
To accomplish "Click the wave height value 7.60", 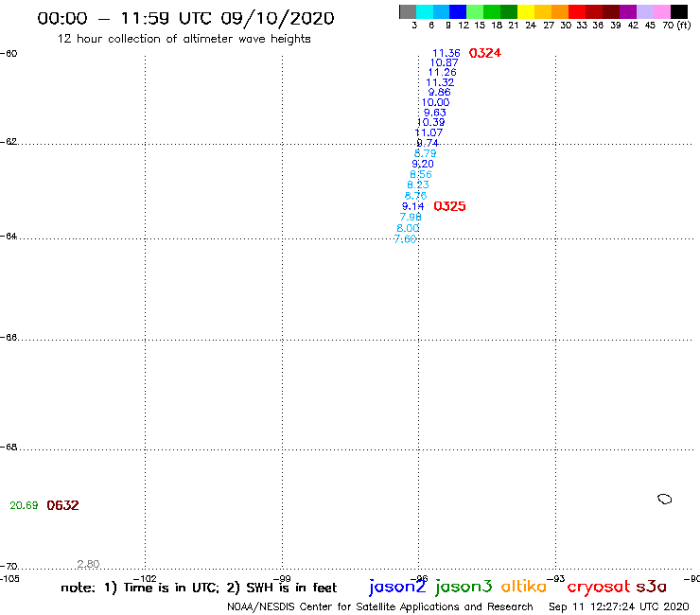I will point(405,239).
